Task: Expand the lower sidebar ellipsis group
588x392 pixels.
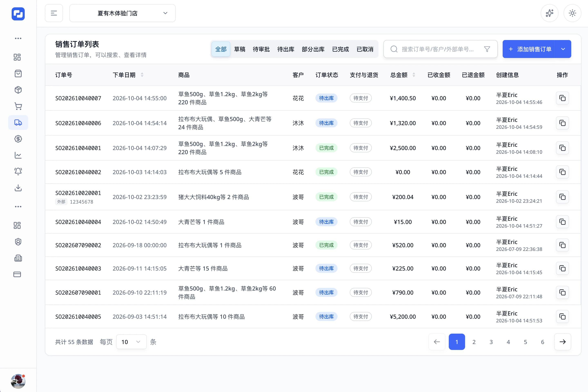Action: [18, 206]
